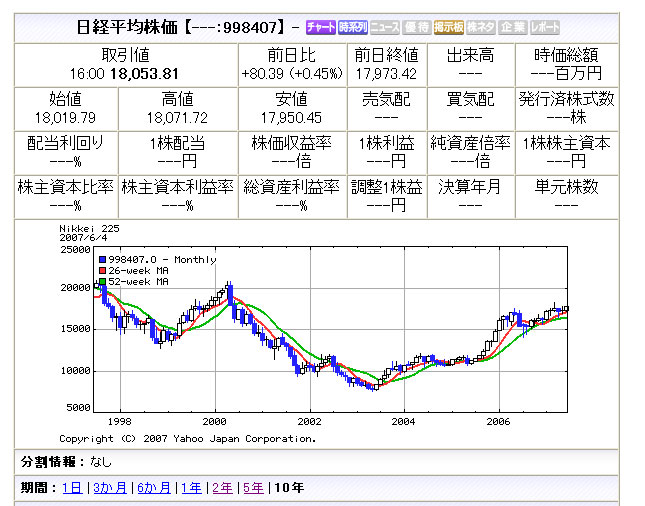Click the 優待 icon button
The height and width of the screenshot is (506, 645).
pyautogui.click(x=416, y=27)
